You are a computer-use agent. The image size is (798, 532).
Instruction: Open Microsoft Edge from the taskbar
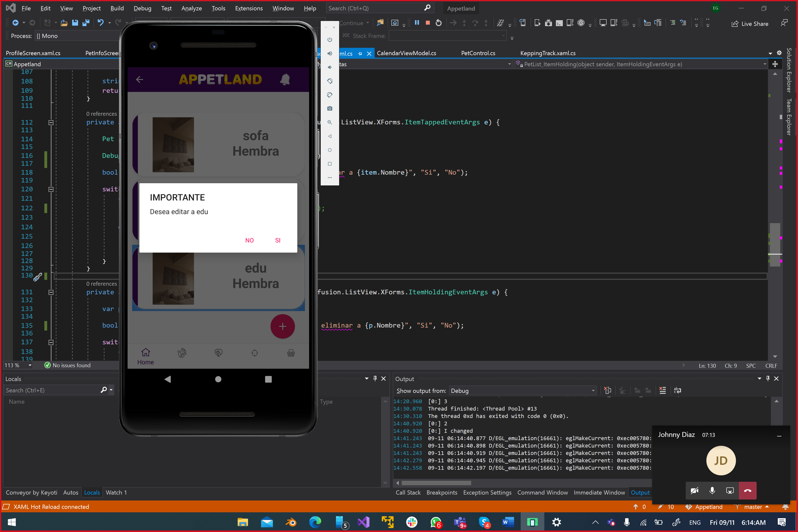click(315, 522)
